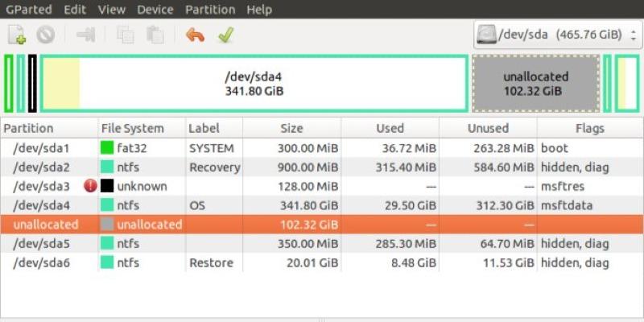Open the Partition menu

[210, 10]
